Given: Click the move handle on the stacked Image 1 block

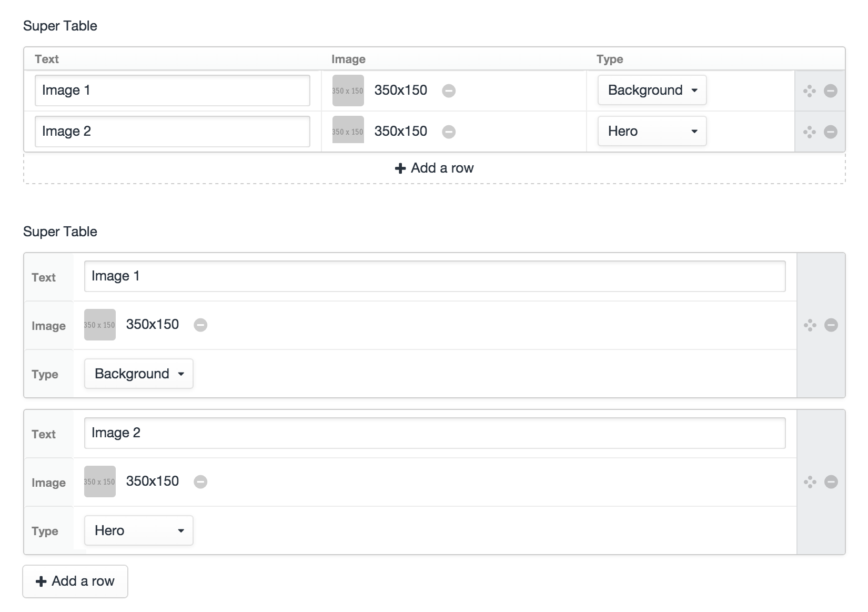Looking at the screenshot, I should click(x=810, y=325).
